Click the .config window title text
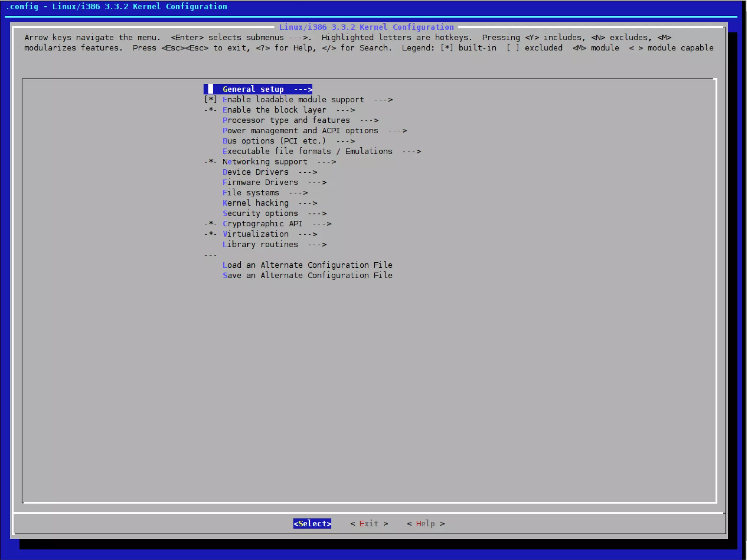 [x=116, y=7]
